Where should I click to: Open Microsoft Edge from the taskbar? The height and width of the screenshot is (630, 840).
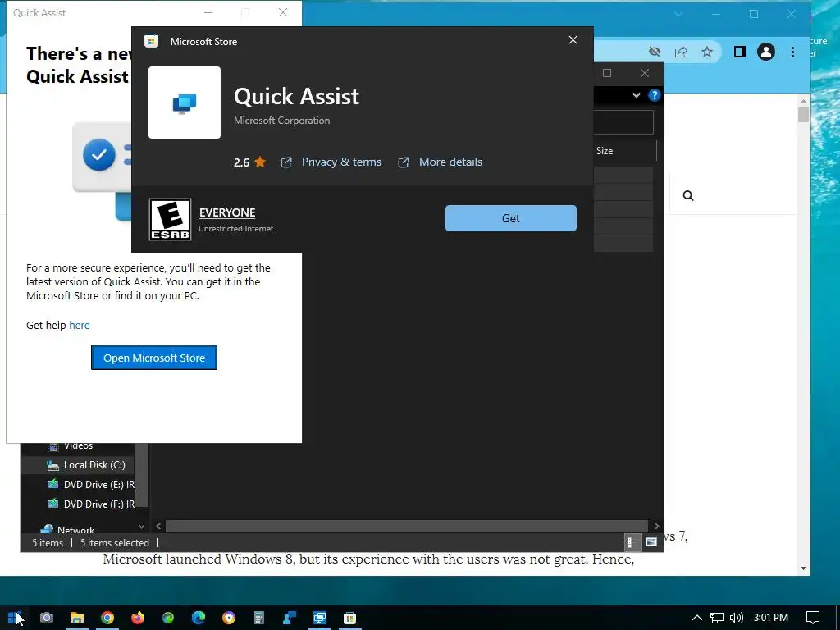199,618
